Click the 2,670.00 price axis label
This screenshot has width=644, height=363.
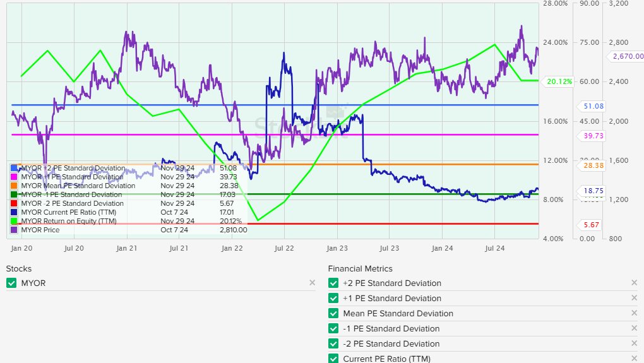coord(627,56)
